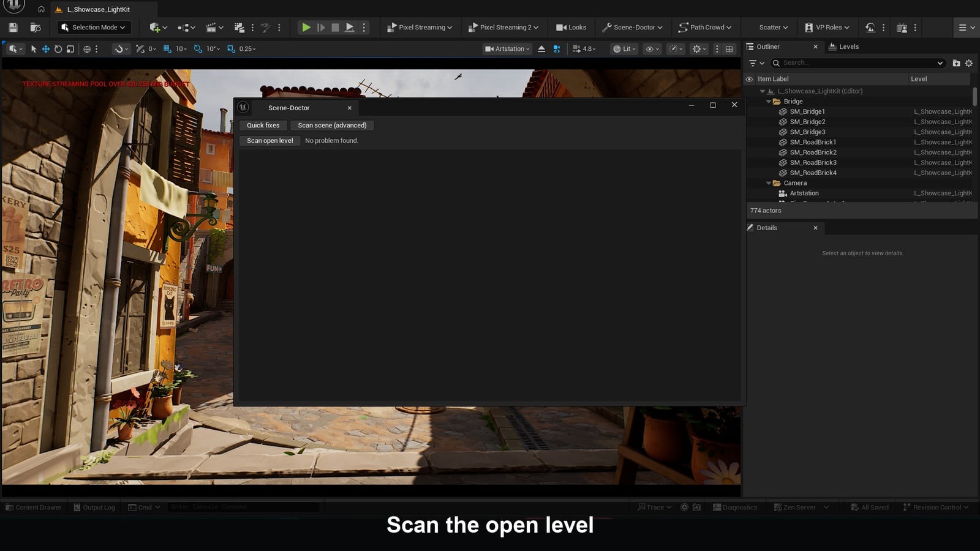Open the Outliner filter options icon
Image resolution: width=980 pixels, height=551 pixels.
pyautogui.click(x=756, y=63)
